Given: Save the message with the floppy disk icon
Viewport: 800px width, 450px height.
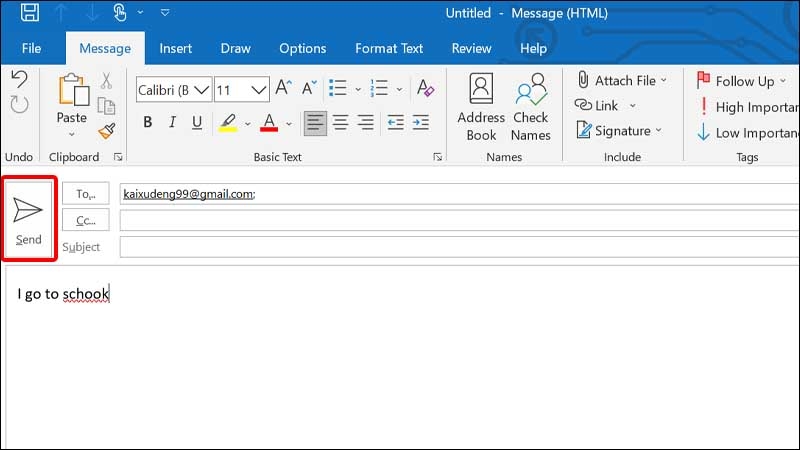Looking at the screenshot, I should (30, 12).
